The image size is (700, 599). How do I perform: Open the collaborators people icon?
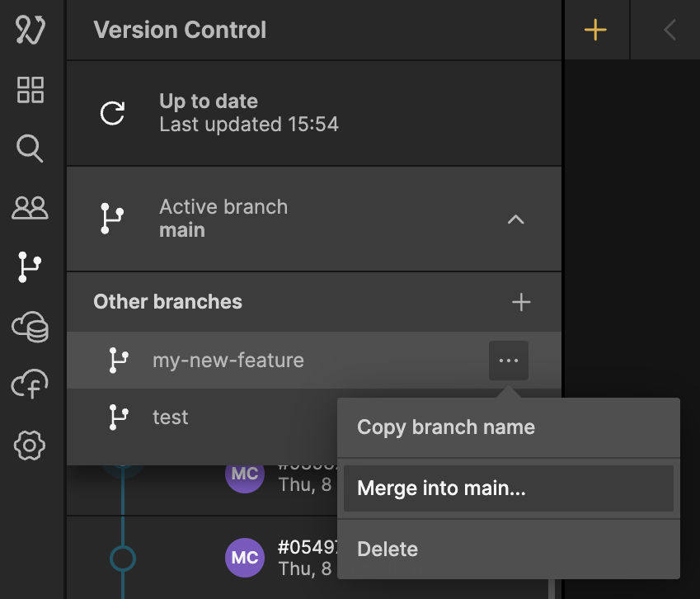(x=31, y=208)
